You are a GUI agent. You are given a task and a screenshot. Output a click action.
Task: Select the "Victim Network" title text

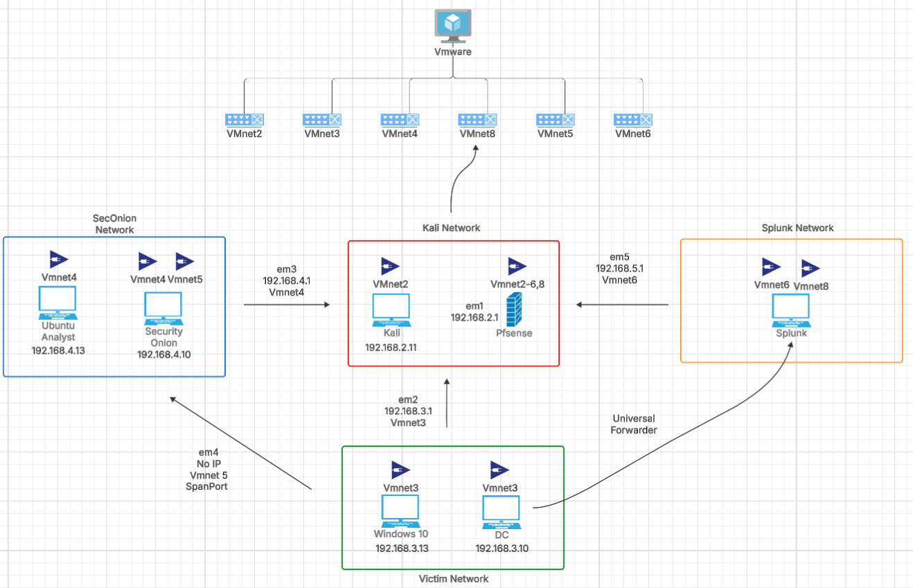454,578
